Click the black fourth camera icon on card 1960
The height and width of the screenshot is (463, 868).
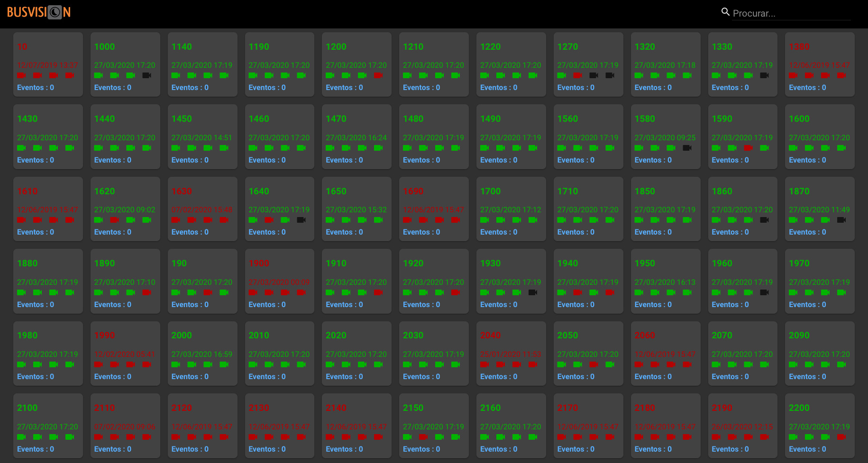[765, 292]
